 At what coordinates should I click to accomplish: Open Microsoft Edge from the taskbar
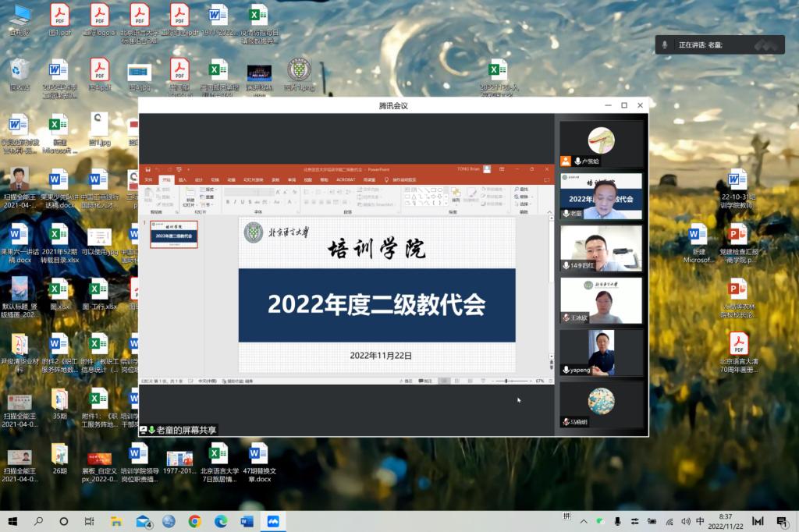click(x=221, y=521)
